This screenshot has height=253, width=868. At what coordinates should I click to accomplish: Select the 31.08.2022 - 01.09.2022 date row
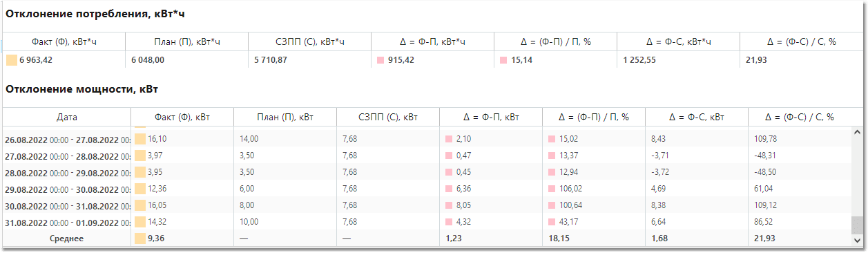(427, 222)
